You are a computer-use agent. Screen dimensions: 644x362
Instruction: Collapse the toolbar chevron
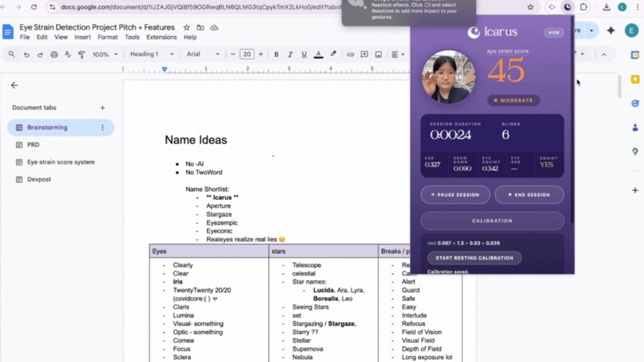coord(604,54)
